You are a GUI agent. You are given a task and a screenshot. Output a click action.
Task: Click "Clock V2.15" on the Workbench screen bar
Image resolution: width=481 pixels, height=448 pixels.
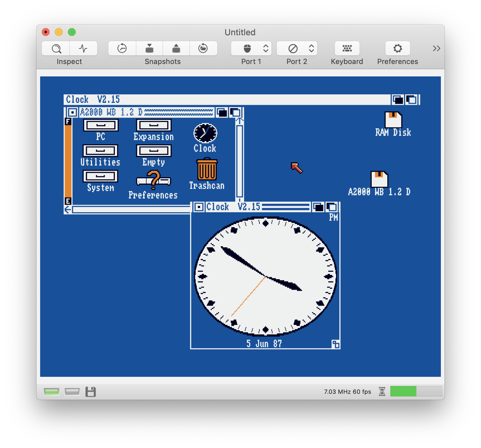coord(93,99)
